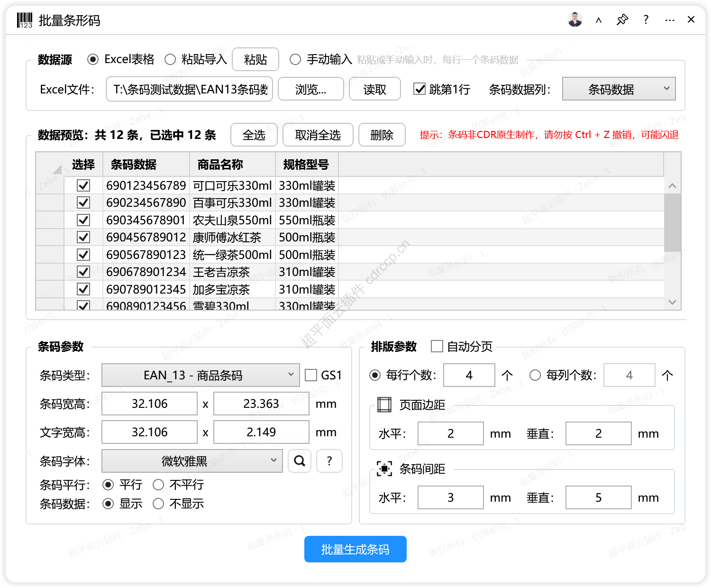The image size is (711, 588).
Task: Search fonts with the magnifier icon
Action: [x=300, y=461]
